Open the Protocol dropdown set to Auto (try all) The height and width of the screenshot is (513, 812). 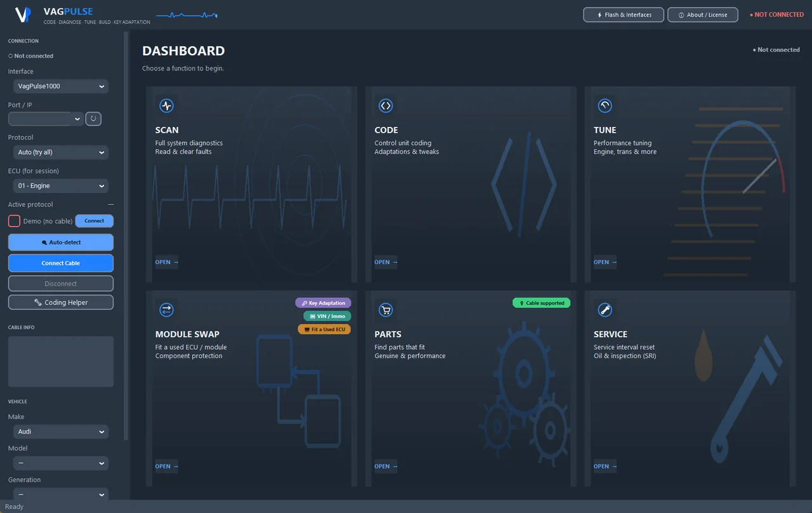tap(61, 152)
